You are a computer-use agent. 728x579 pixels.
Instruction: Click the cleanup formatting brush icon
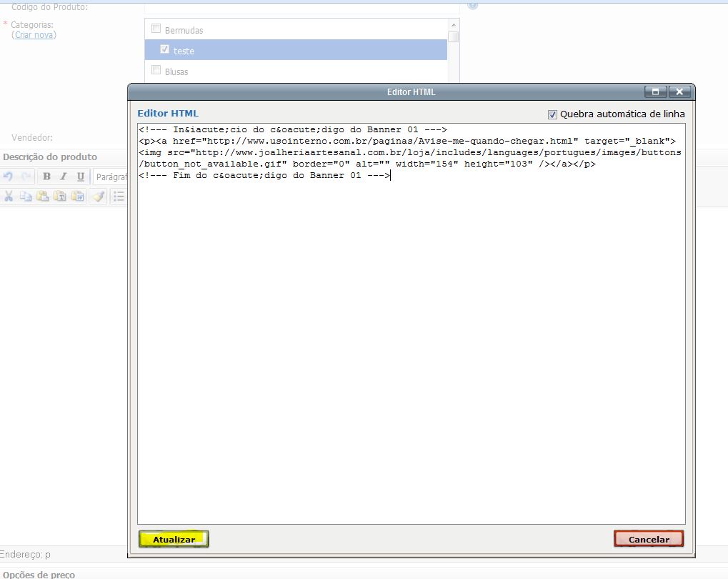click(x=98, y=196)
